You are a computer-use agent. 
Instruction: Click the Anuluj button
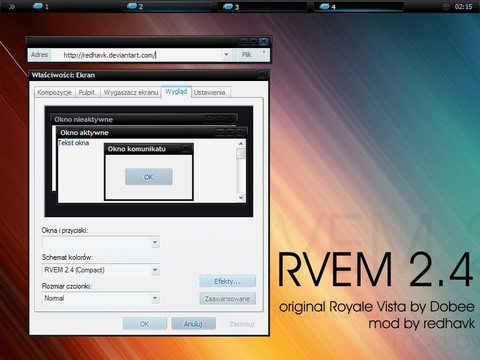click(193, 324)
